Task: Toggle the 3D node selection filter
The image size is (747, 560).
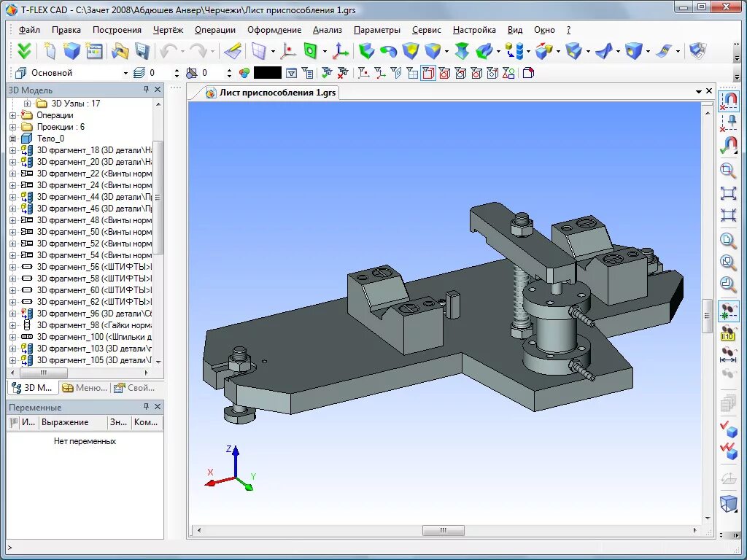Action: point(363,73)
